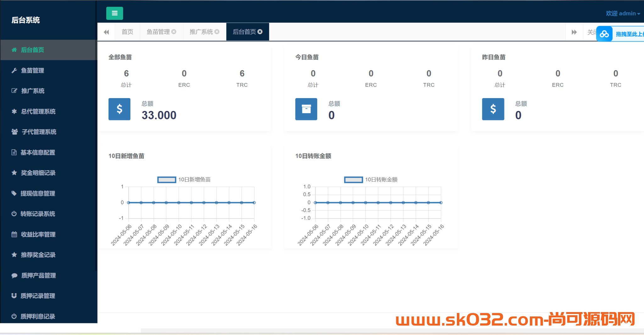Click the power icon for 转账记录系统

(14, 214)
